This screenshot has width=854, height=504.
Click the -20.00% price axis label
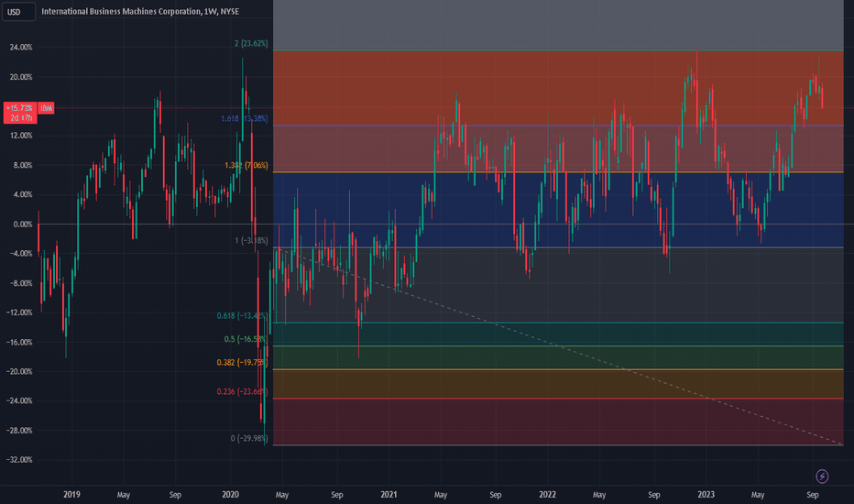(19, 372)
